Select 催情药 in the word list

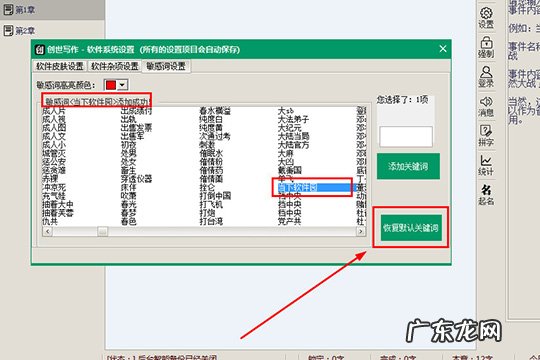[211, 170]
